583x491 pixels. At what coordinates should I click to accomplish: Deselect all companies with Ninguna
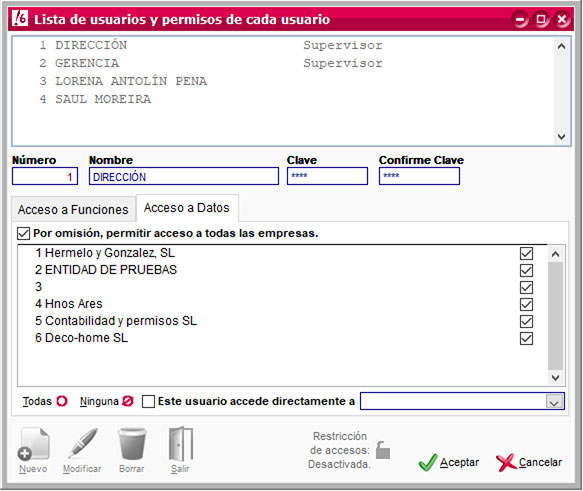tap(106, 401)
